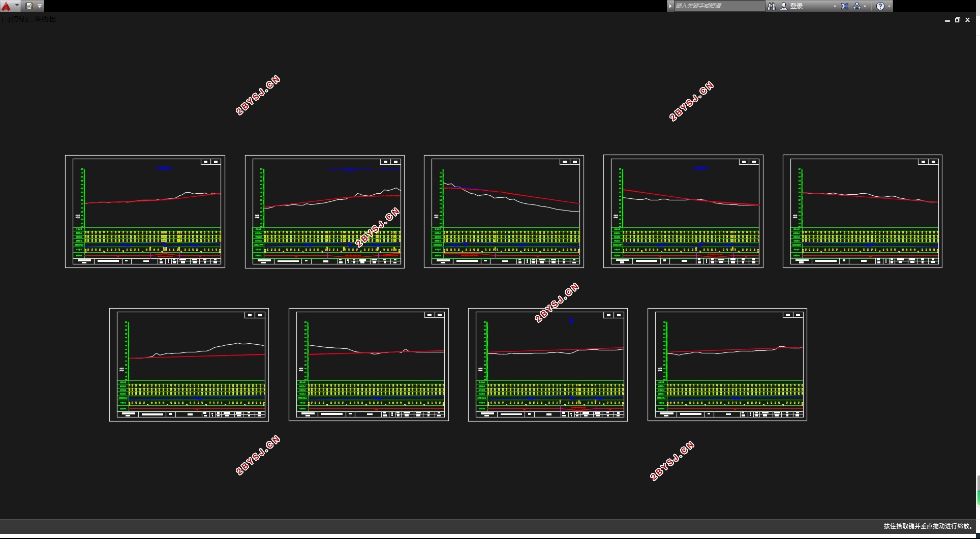Click the help question mark icon
This screenshot has width=980, height=539.
click(x=880, y=6)
